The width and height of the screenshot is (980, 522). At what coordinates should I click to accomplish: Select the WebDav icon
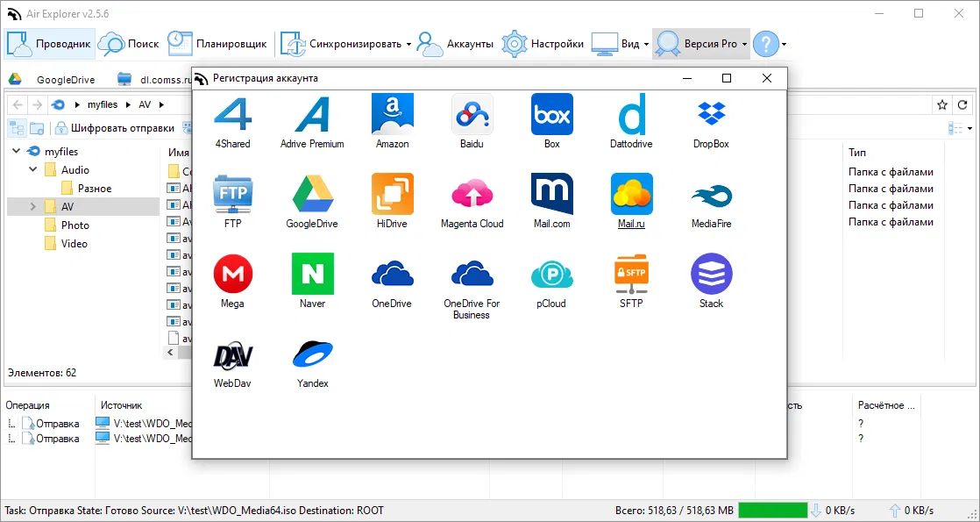(x=232, y=354)
